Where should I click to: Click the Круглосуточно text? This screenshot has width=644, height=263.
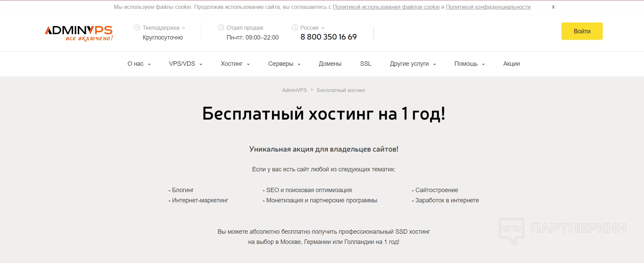(163, 37)
